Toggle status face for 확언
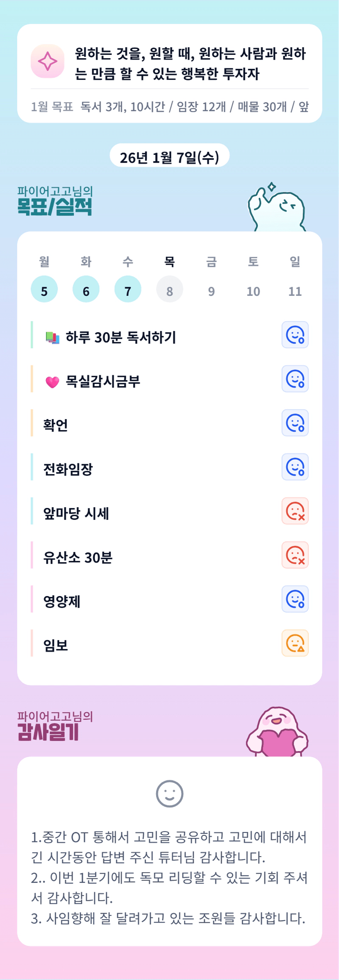The width and height of the screenshot is (339, 980). click(295, 423)
